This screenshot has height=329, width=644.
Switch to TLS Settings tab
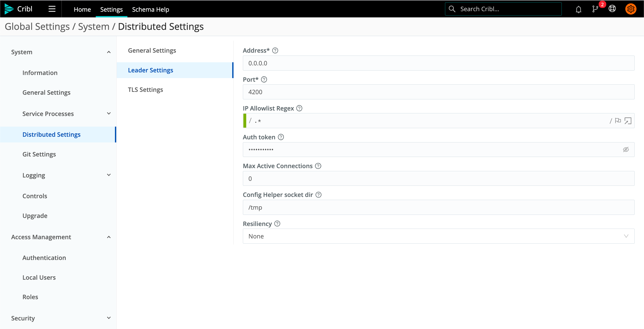pyautogui.click(x=145, y=90)
